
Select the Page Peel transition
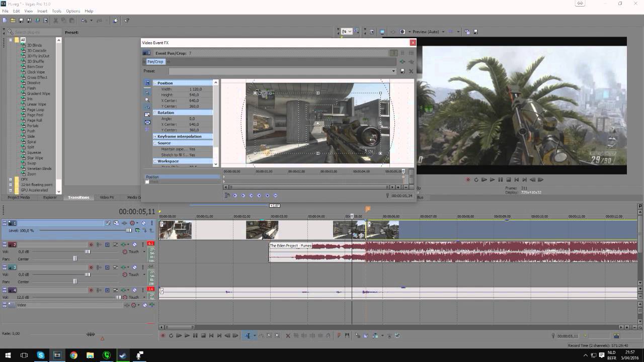35,115
